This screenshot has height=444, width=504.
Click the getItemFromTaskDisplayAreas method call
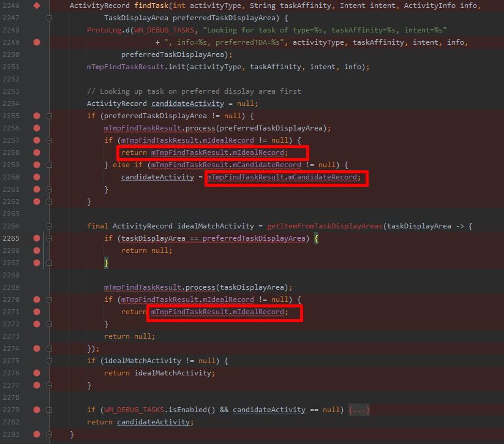coord(325,226)
